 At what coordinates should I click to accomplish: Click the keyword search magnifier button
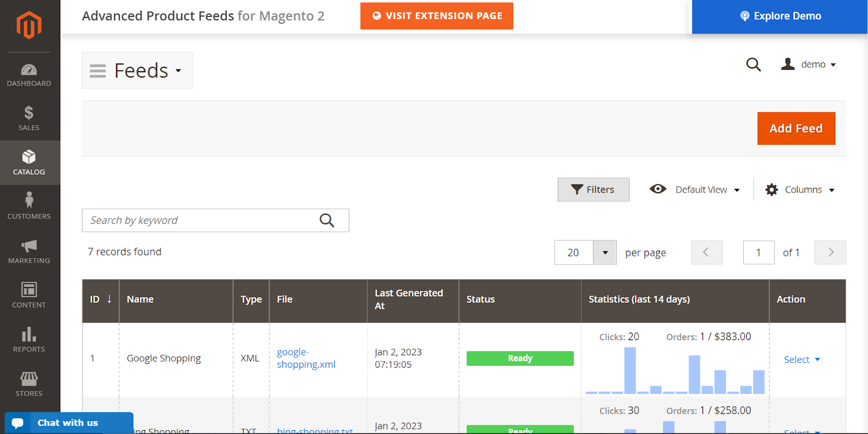click(327, 220)
